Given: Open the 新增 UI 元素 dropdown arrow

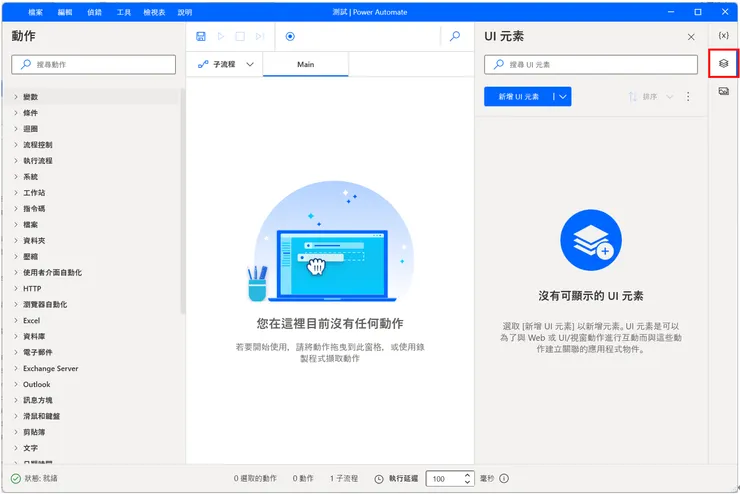Looking at the screenshot, I should tap(563, 97).
